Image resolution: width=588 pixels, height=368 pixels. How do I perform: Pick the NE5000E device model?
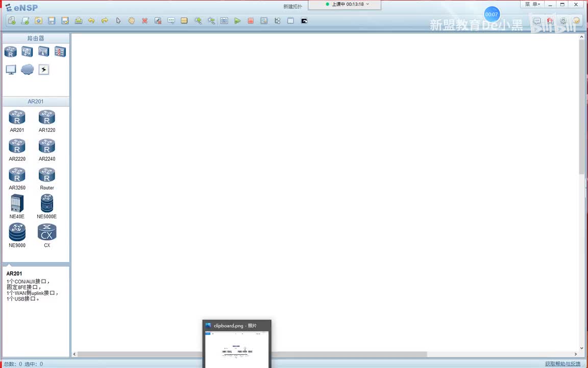click(47, 206)
